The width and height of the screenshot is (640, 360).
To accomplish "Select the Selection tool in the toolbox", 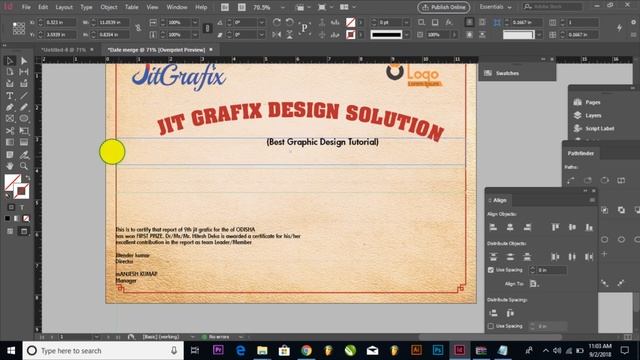I will (9, 61).
